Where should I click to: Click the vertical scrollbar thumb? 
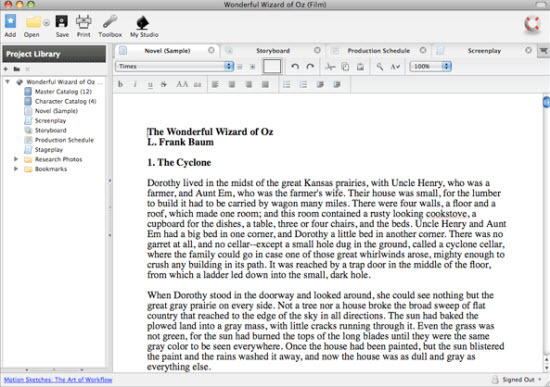(x=546, y=102)
